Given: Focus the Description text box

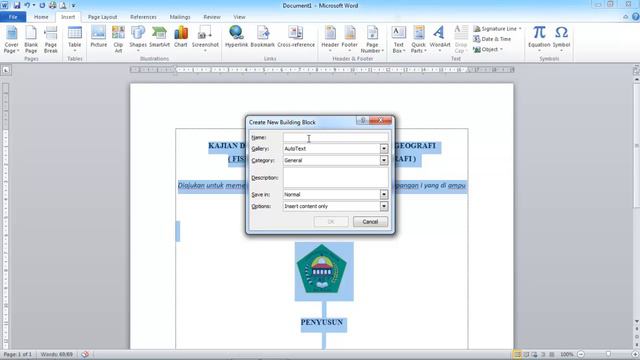Looking at the screenshot, I should click(x=336, y=178).
